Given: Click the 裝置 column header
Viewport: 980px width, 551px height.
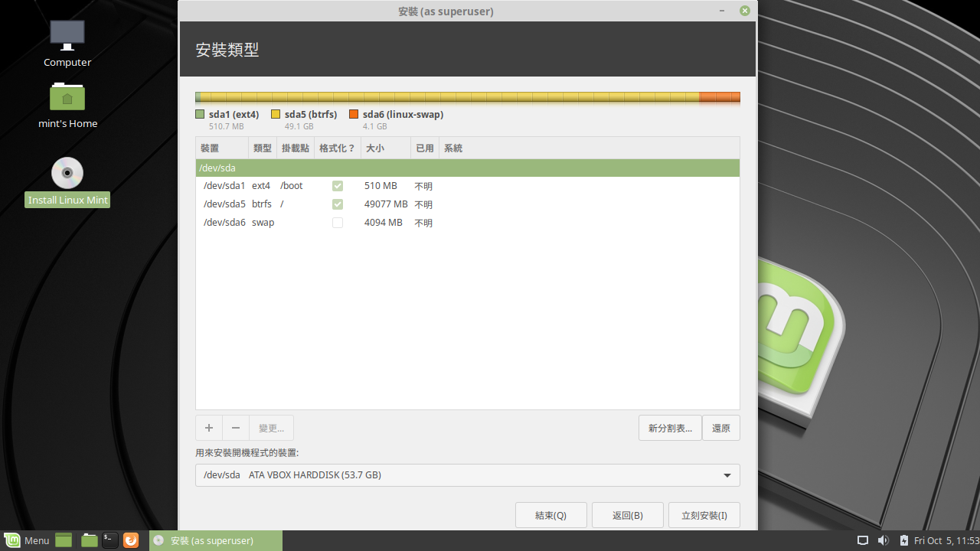Looking at the screenshot, I should tap(222, 148).
